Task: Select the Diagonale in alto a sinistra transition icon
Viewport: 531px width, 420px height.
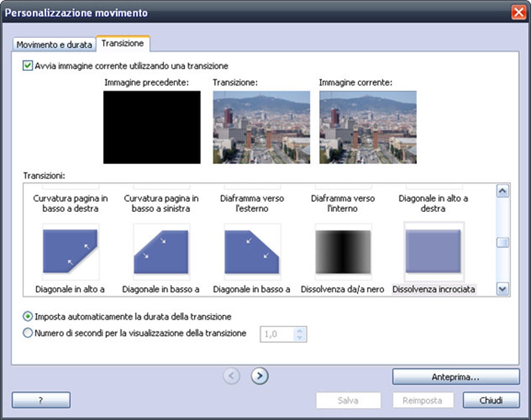Action: (70, 251)
